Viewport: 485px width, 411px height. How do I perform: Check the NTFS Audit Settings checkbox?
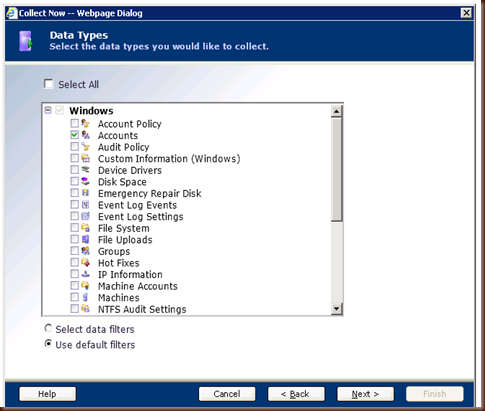pos(75,309)
